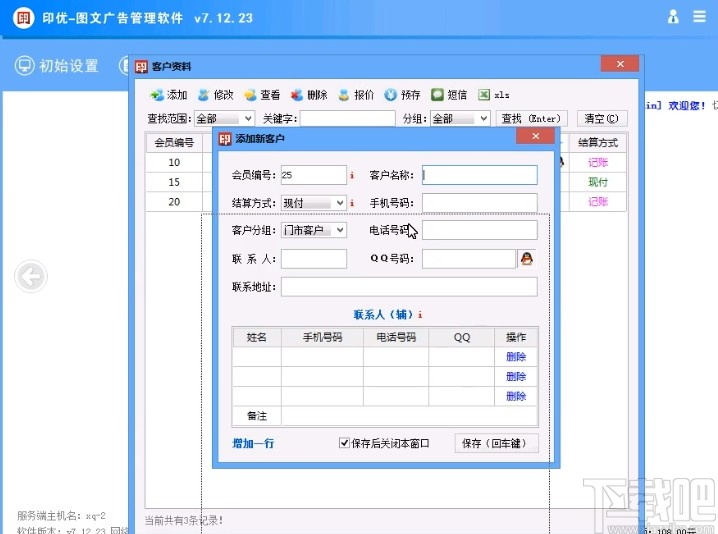Viewport: 718px width, 534px height.
Task: Click the 备注 notes field
Action: pos(409,416)
